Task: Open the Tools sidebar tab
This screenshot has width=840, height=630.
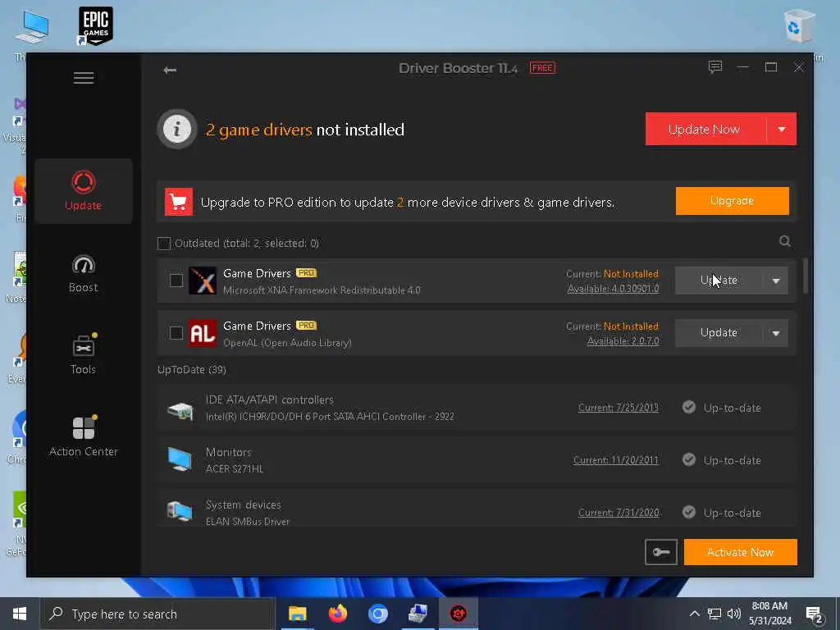Action: (x=84, y=354)
